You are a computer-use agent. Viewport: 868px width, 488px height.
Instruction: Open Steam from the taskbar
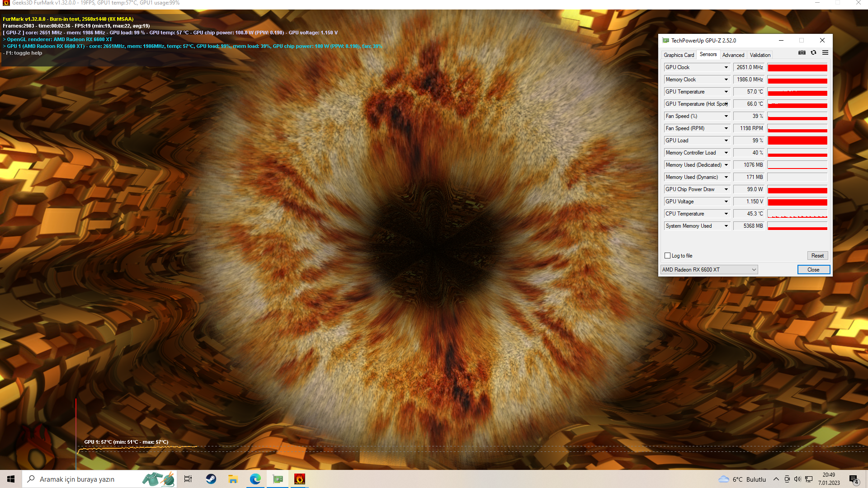tap(211, 479)
